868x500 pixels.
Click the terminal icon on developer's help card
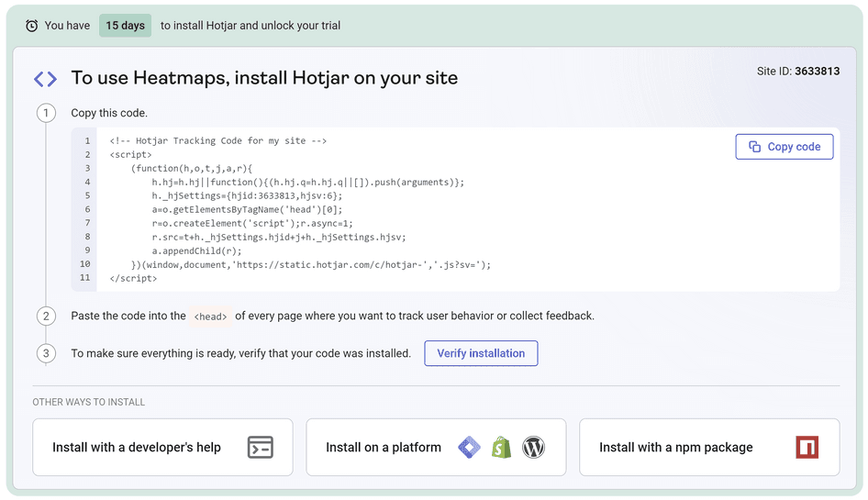[x=261, y=448]
